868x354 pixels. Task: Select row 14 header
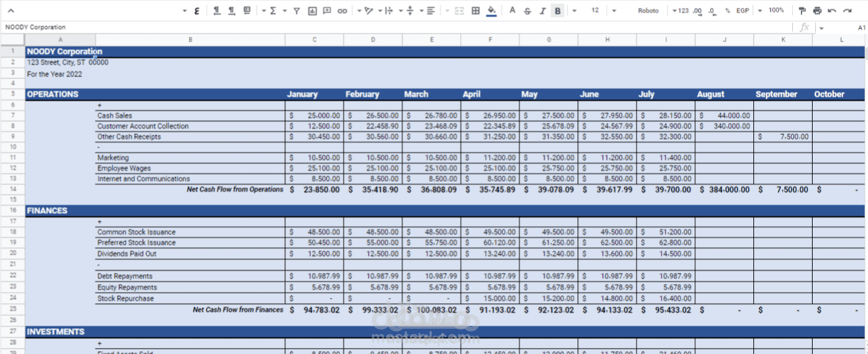coord(13,189)
